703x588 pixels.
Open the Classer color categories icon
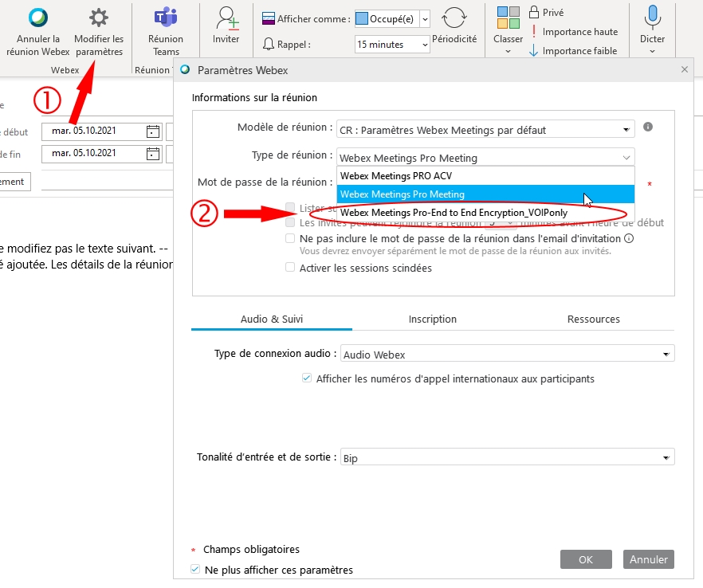coord(508,18)
